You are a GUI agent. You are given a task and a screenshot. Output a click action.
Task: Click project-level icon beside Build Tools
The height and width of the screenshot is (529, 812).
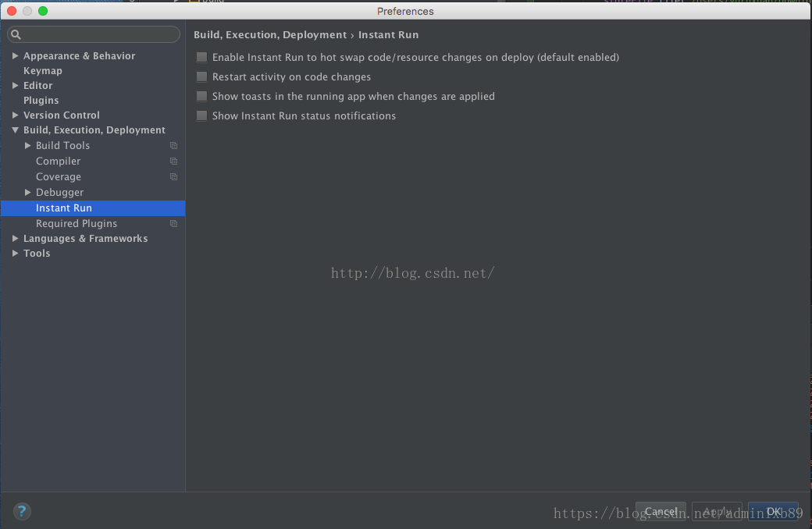click(x=174, y=146)
